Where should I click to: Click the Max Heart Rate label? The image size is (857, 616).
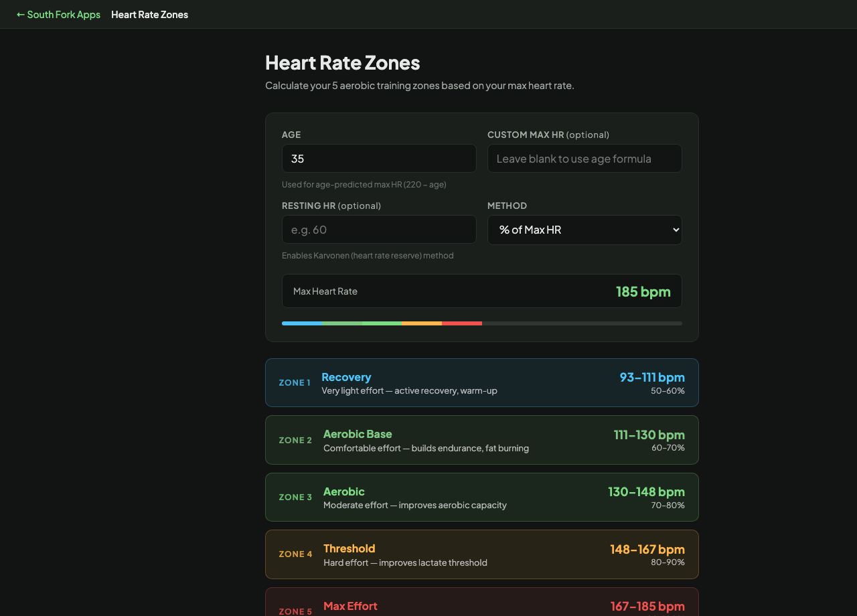(325, 291)
